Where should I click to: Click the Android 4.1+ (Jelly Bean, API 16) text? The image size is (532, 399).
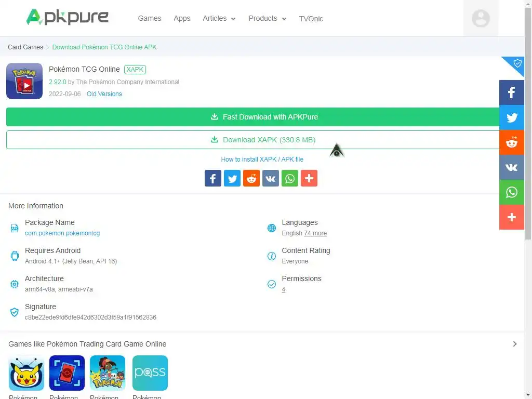click(71, 261)
